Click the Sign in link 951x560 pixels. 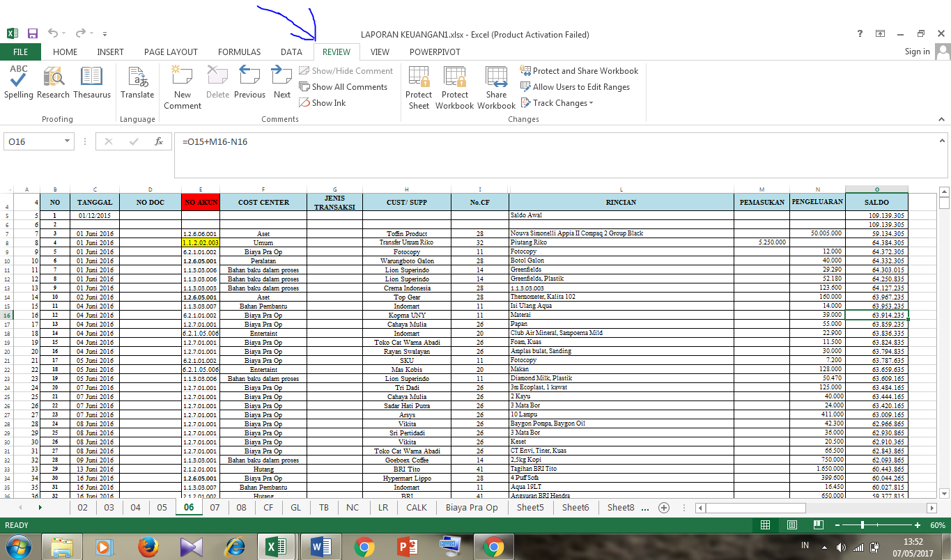pos(917,52)
